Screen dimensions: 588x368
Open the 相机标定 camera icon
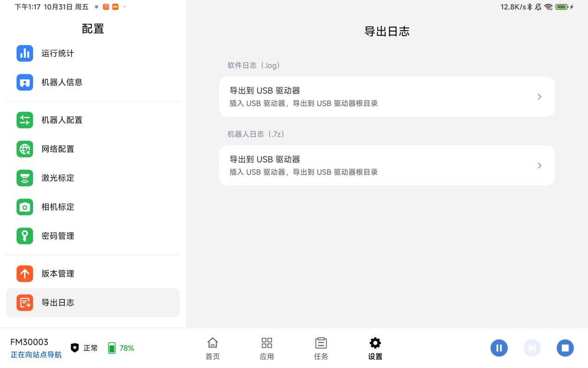(25, 207)
